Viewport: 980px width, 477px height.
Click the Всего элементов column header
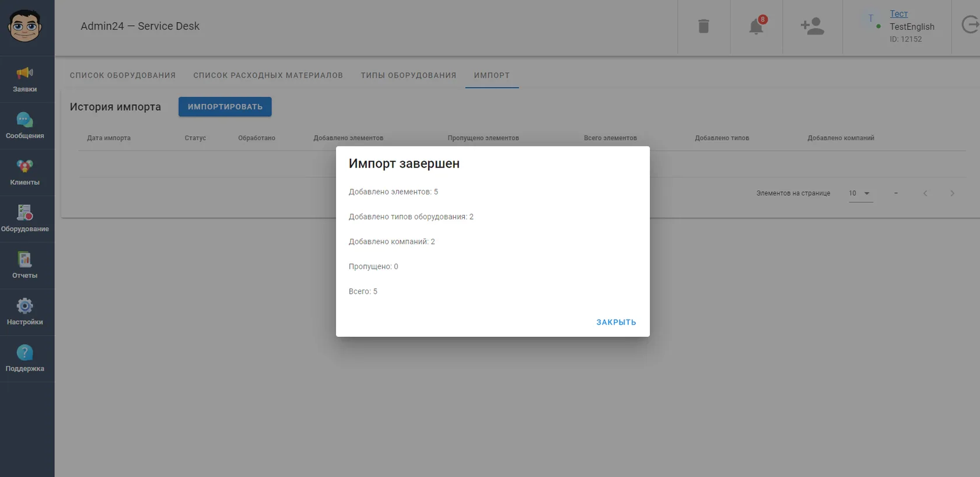coord(610,138)
